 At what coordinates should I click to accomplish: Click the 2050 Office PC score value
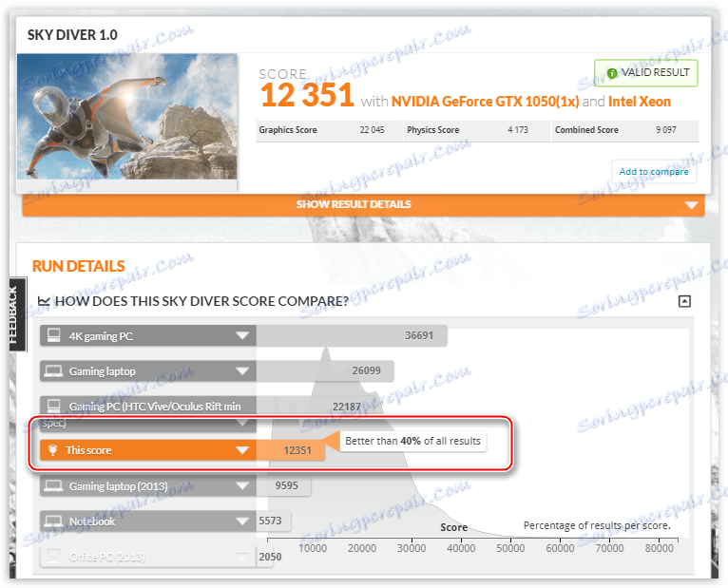[270, 557]
